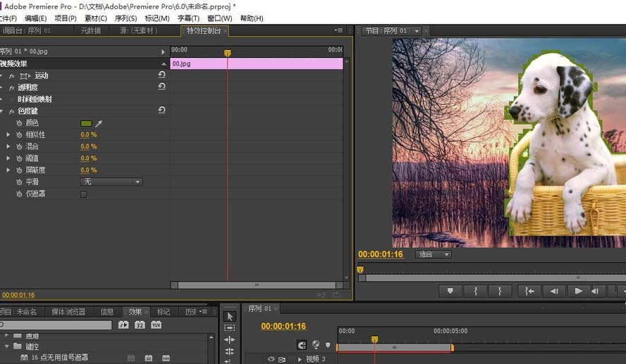The image size is (626, 364).
Task: Select the Selection arrow tool
Action: pyautogui.click(x=230, y=316)
